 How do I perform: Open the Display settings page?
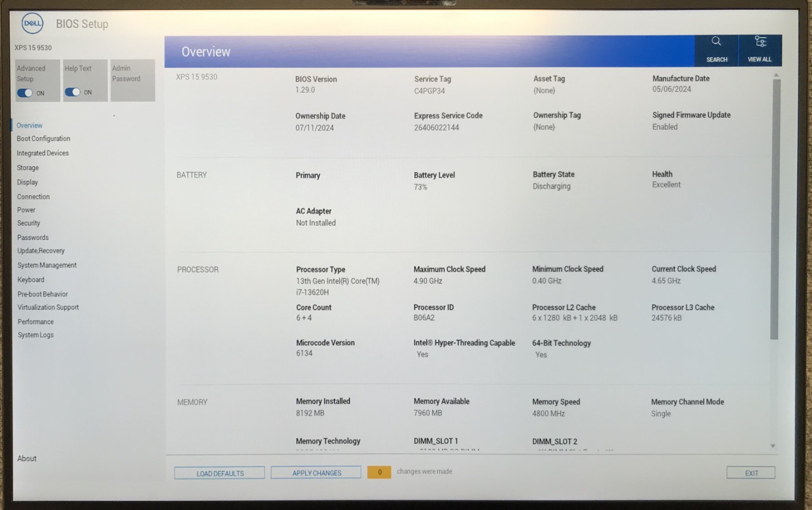point(27,182)
